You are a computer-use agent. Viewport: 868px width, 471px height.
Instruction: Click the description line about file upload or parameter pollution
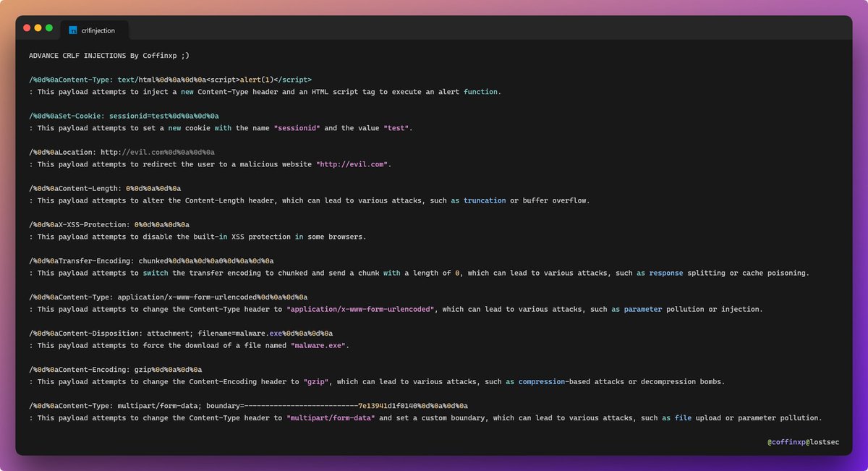click(425, 417)
